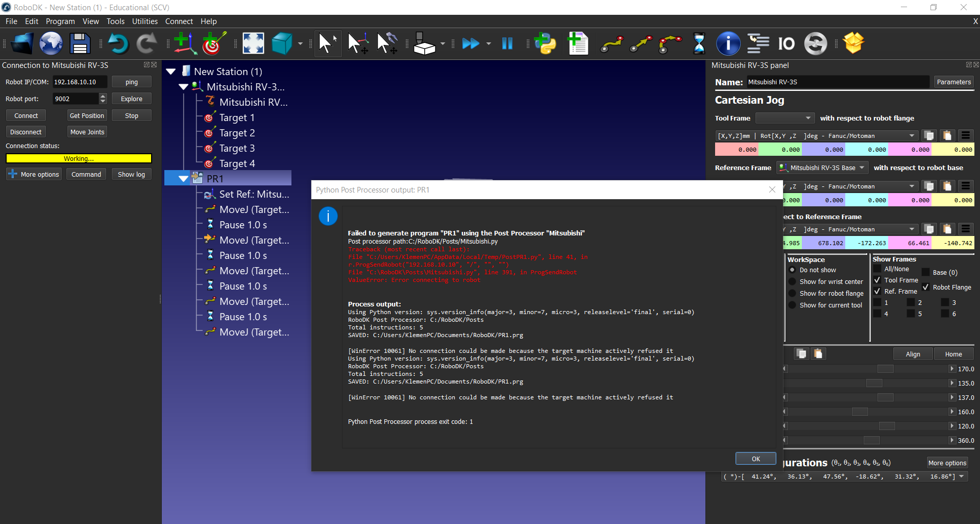This screenshot has width=980, height=524.
Task: Click the Robot IP/COM input field
Action: click(x=80, y=82)
